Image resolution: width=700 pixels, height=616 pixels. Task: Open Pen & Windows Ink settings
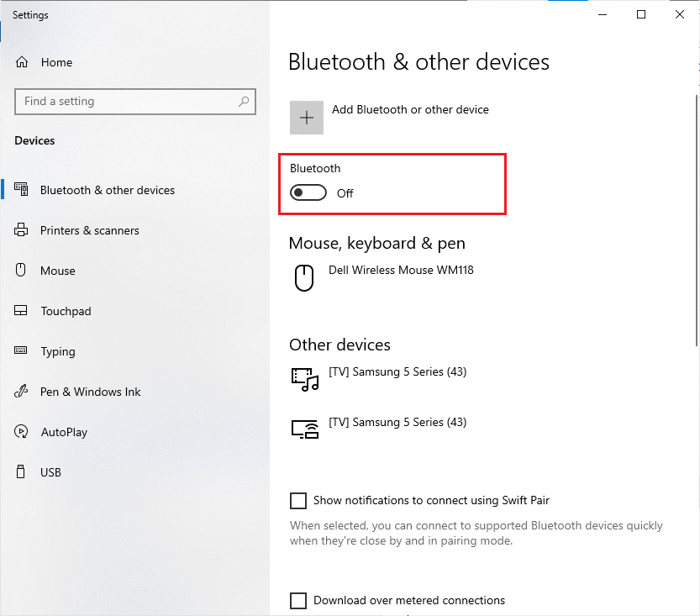[x=90, y=392]
